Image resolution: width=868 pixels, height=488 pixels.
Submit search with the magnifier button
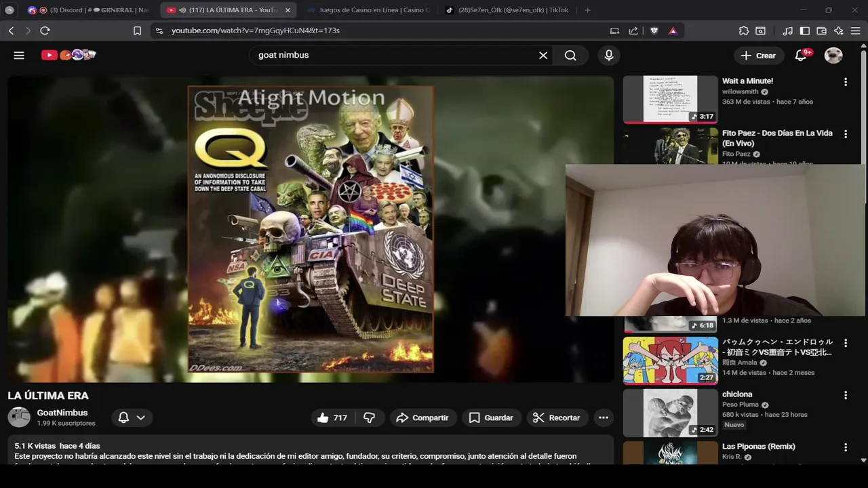570,56
